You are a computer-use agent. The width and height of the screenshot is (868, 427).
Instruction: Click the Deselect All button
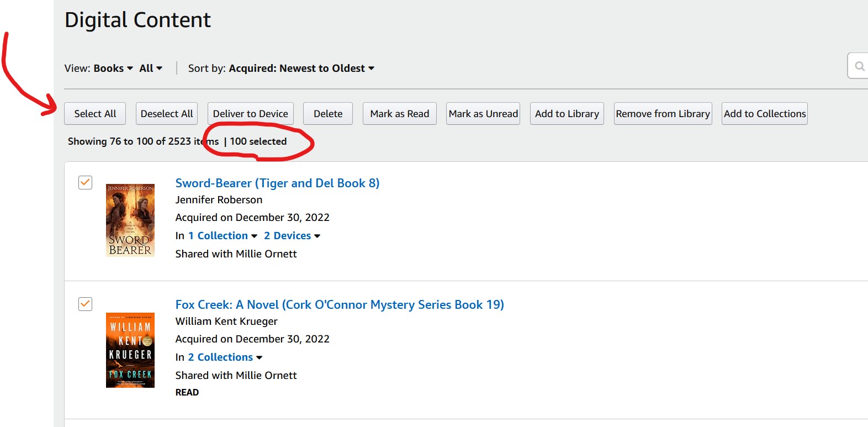pyautogui.click(x=167, y=113)
